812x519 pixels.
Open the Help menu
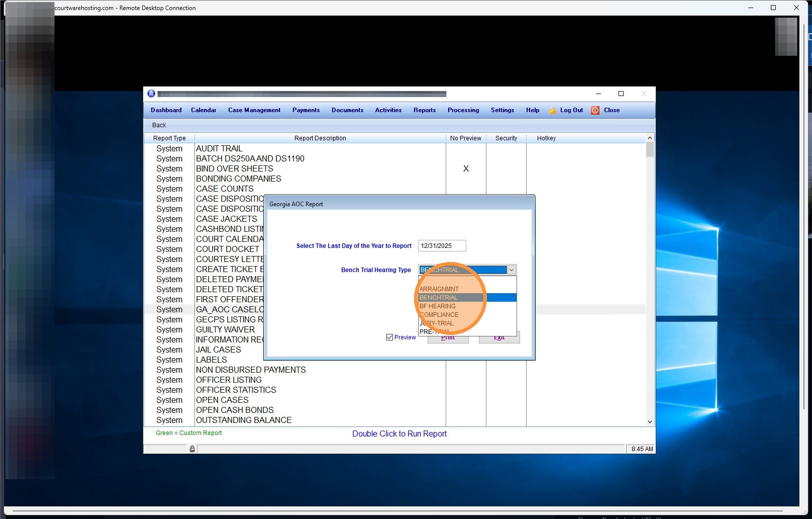point(533,110)
